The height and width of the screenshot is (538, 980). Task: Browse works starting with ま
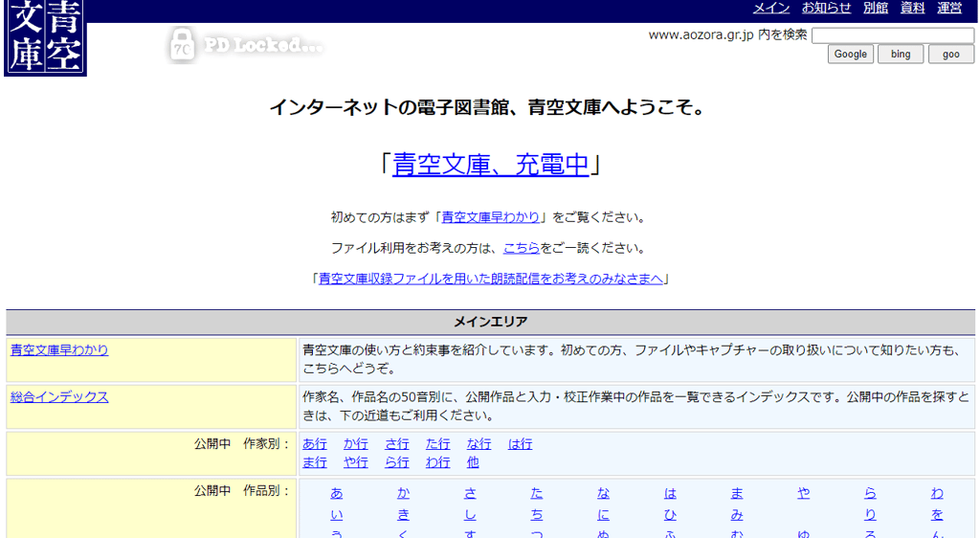click(737, 493)
